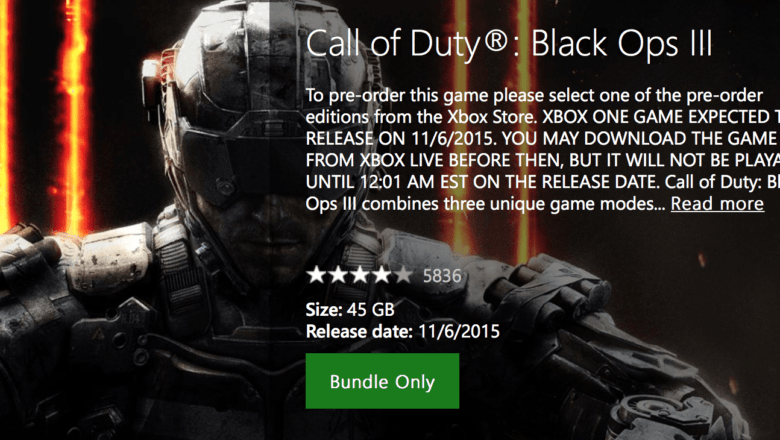Image resolution: width=780 pixels, height=440 pixels.
Task: Click the bold Size label
Action: (x=324, y=309)
